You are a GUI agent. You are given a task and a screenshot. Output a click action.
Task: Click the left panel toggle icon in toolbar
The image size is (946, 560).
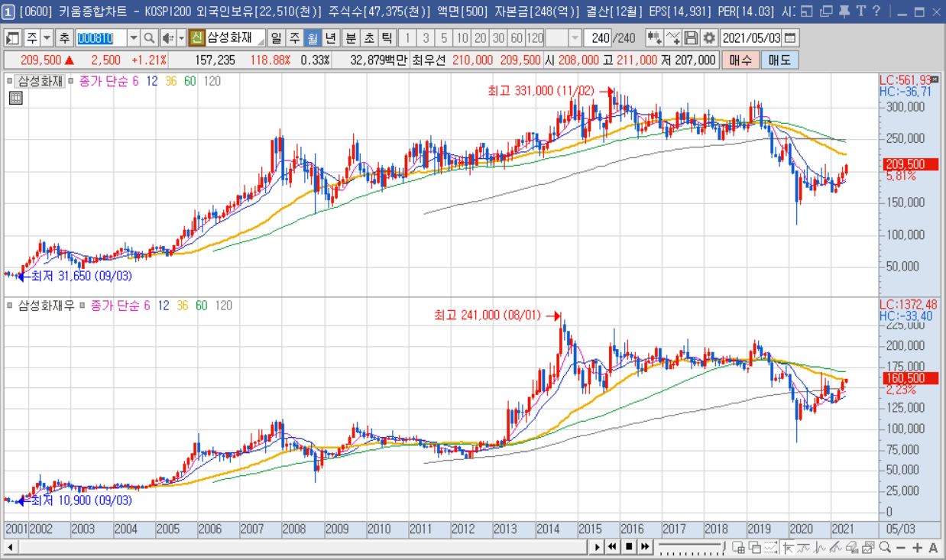pyautogui.click(x=12, y=38)
